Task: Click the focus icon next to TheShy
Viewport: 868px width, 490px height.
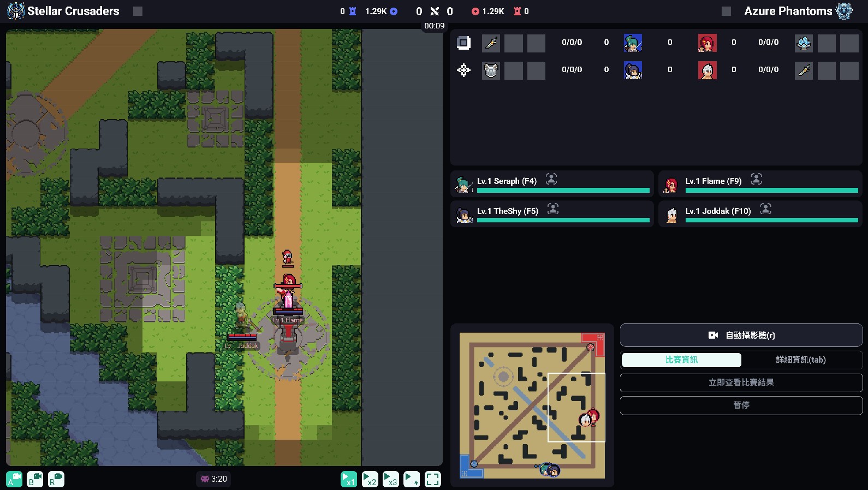Action: 553,209
